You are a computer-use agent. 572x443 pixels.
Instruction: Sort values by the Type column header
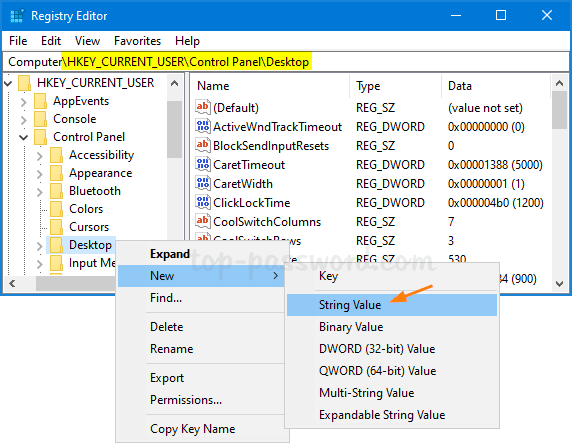(395, 86)
